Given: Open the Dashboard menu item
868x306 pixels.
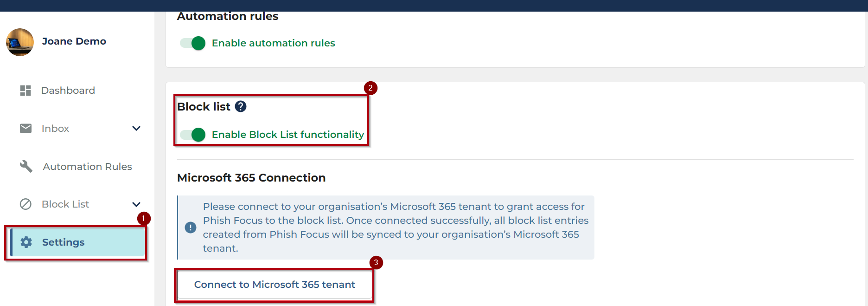Looking at the screenshot, I should click(x=68, y=91).
